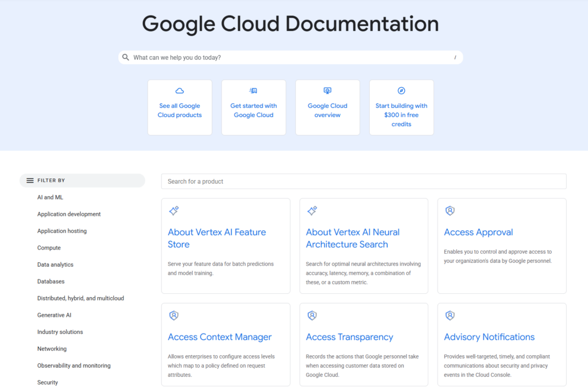The image size is (588, 389).
Task: Click the compass icon on free credits card
Action: (x=401, y=91)
